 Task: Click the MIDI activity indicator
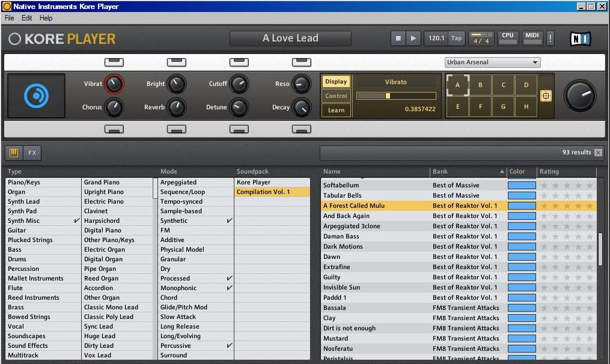coord(532,38)
